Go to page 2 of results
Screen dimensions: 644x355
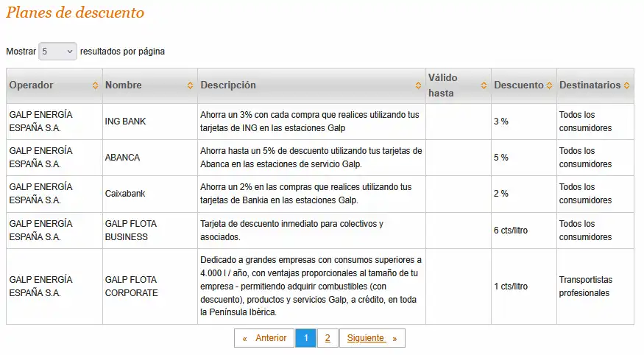point(328,338)
